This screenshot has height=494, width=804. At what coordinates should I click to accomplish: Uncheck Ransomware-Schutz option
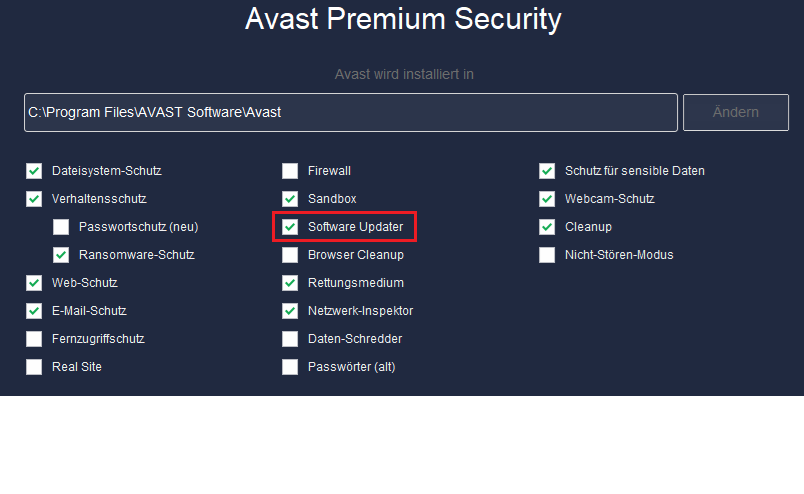tap(62, 255)
